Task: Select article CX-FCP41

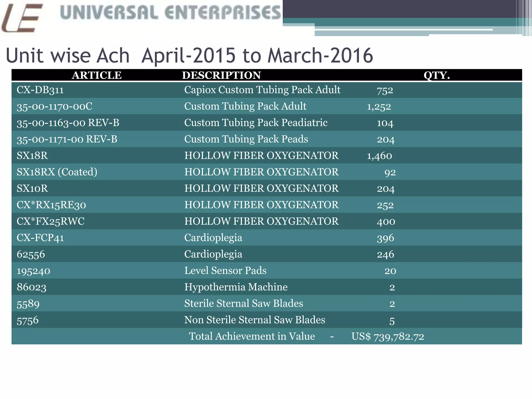Action: tap(40, 238)
